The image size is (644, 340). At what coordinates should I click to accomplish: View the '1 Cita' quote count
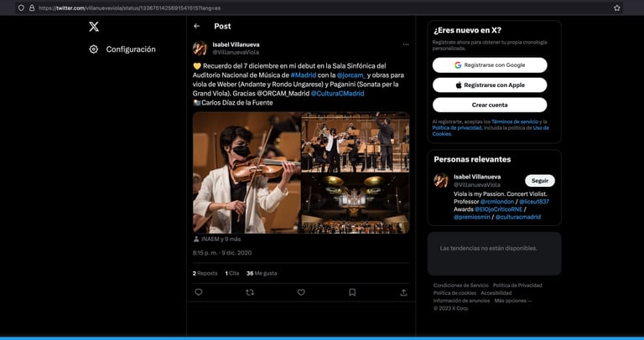[232, 273]
